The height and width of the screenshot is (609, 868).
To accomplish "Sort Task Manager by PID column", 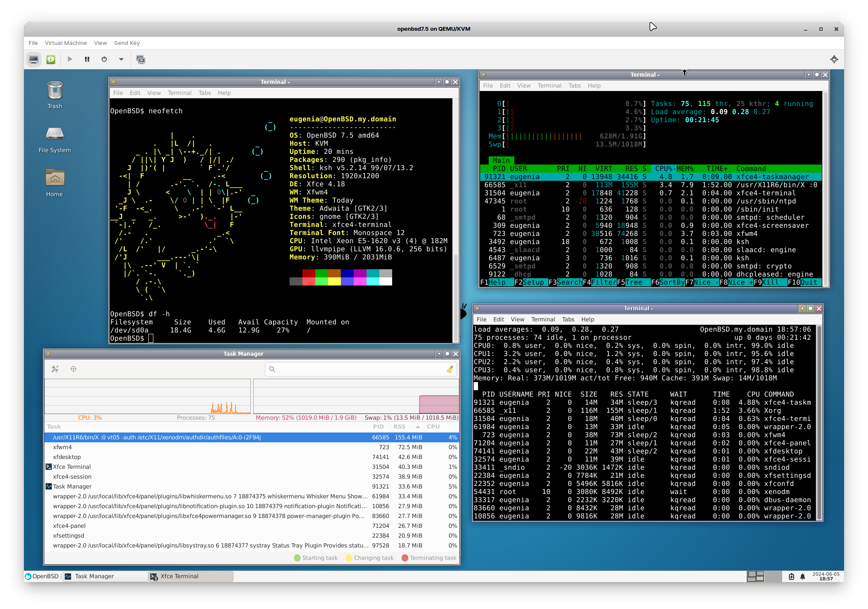I will [378, 427].
